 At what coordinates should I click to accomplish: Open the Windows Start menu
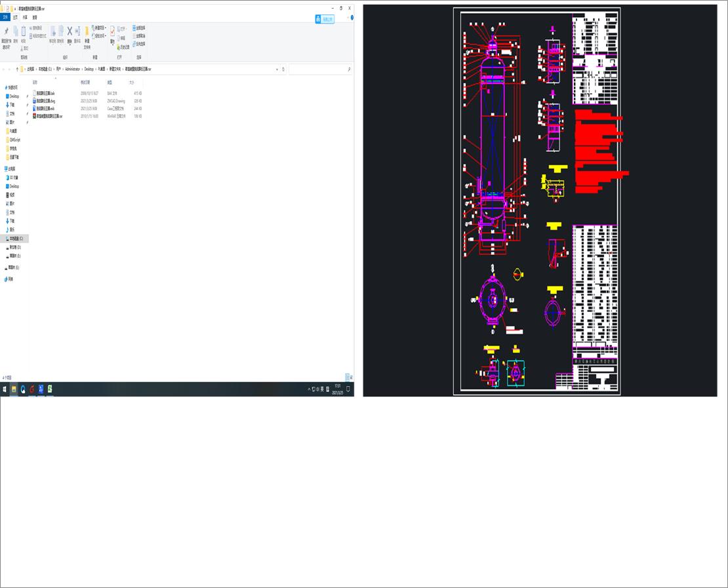tap(5, 389)
